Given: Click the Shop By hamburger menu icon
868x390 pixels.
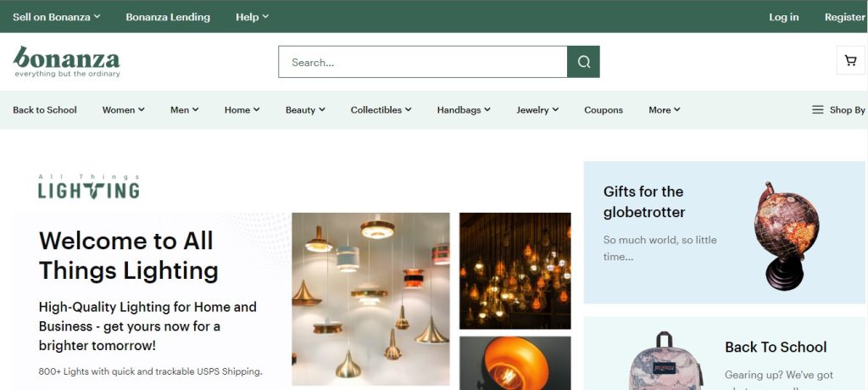Looking at the screenshot, I should 817,109.
